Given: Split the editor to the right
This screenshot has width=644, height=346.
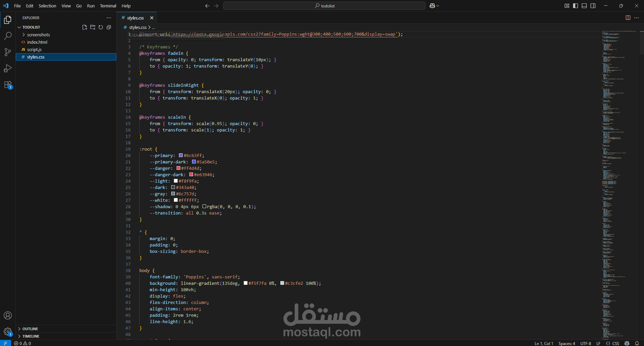Looking at the screenshot, I should point(628,18).
